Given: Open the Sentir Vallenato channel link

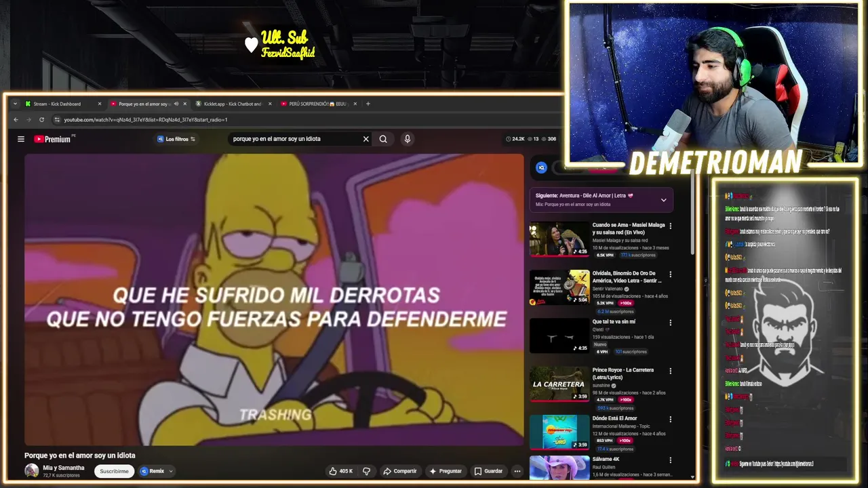Looking at the screenshot, I should 608,289.
